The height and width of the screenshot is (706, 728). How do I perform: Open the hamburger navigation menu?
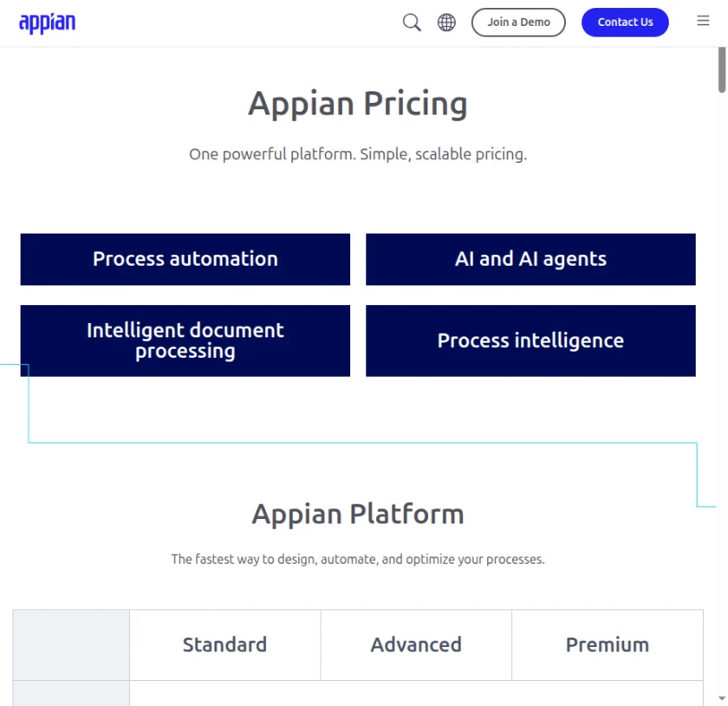tap(703, 21)
